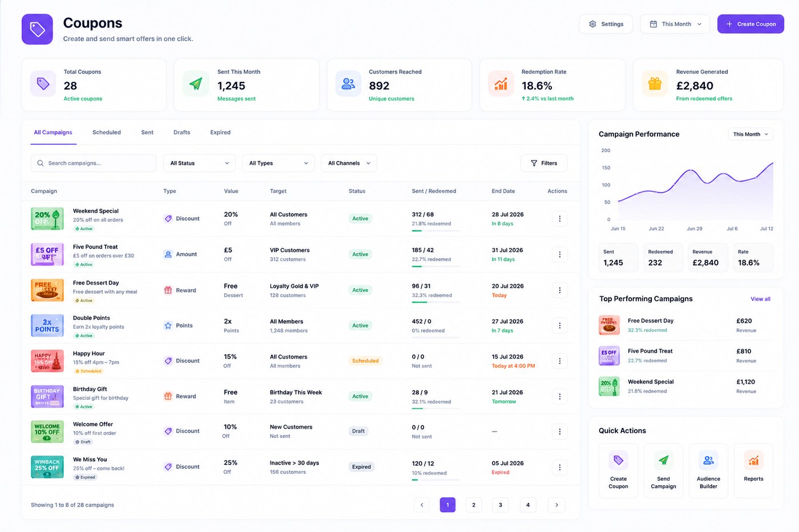Click the Sent / Redeemed column header
The height and width of the screenshot is (532, 799).
tap(434, 191)
